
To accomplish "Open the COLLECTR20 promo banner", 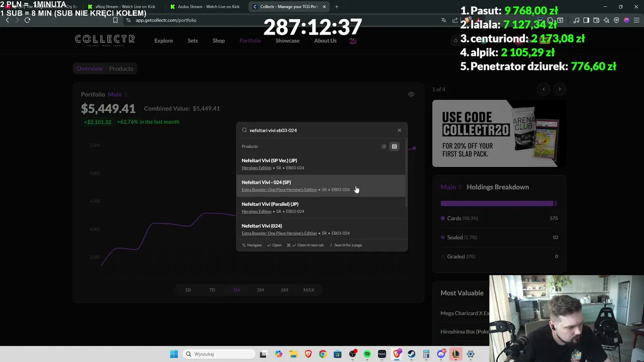I will [x=499, y=133].
